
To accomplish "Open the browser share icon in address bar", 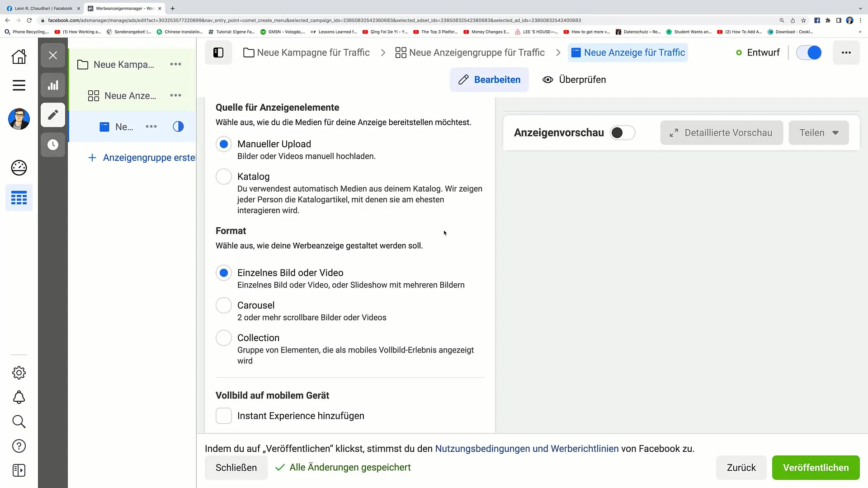I will tap(793, 20).
